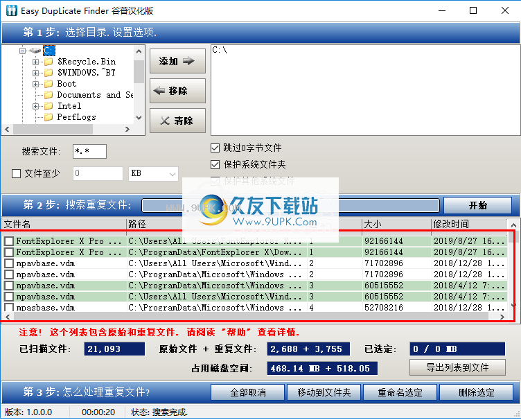This screenshot has width=521, height=420.
Task: Click 导出列表到文件 export button
Action: pyautogui.click(x=457, y=367)
